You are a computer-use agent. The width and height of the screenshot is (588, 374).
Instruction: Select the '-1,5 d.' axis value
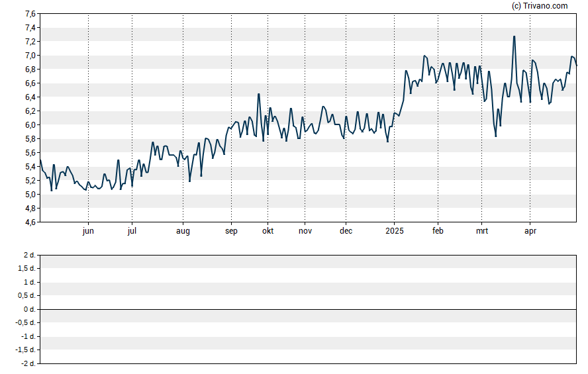point(25,350)
